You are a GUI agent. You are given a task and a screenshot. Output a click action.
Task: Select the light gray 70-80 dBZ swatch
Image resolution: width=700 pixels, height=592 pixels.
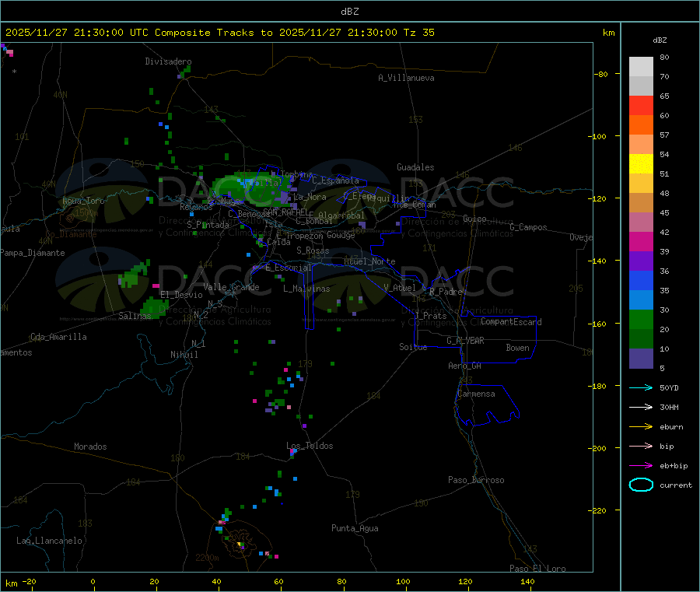click(641, 67)
